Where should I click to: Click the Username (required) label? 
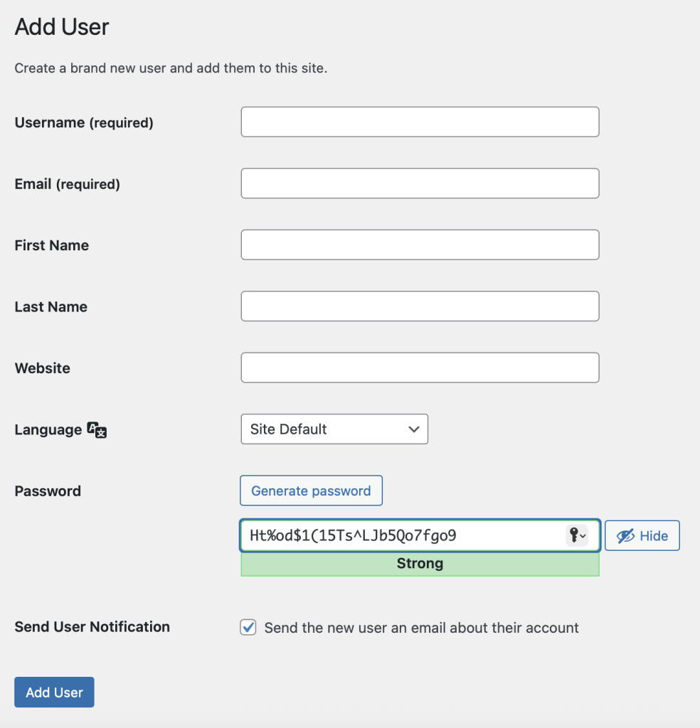click(x=84, y=122)
